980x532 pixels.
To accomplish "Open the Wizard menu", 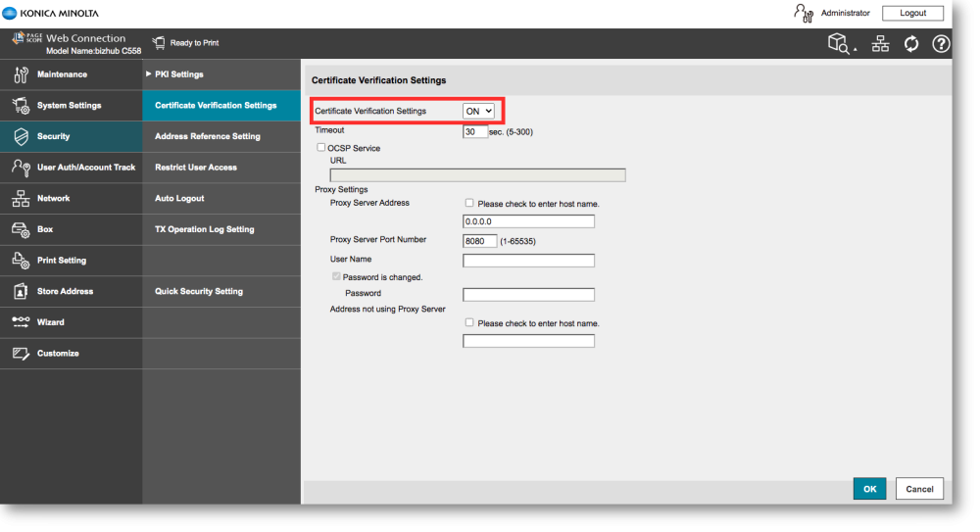I will [x=72, y=322].
